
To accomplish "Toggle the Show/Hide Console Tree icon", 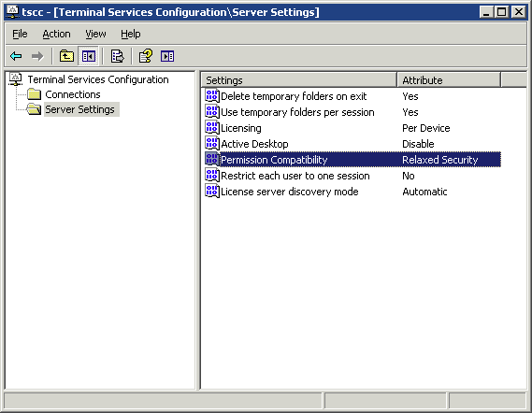I will point(88,56).
